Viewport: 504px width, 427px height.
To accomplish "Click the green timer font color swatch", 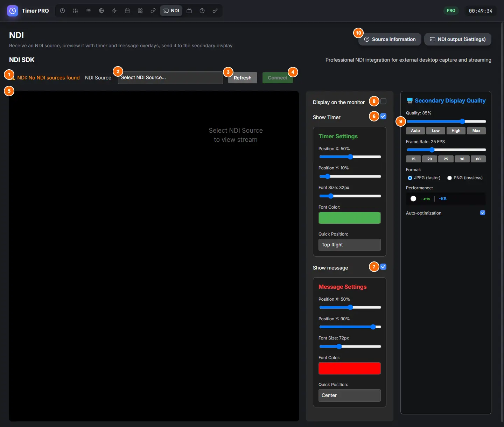I will 350,218.
